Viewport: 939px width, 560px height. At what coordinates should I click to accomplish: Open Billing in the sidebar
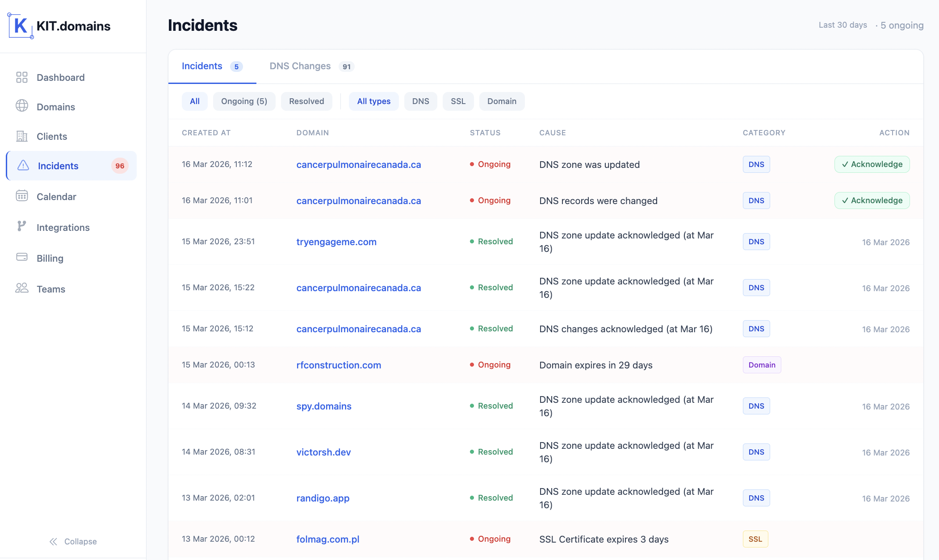click(x=71, y=258)
